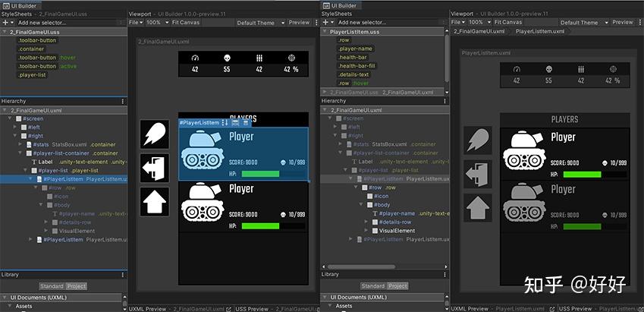Select #PlayerListItem selected row in left Hierarchy
The height and width of the screenshot is (312, 644).
pyautogui.click(x=64, y=179)
